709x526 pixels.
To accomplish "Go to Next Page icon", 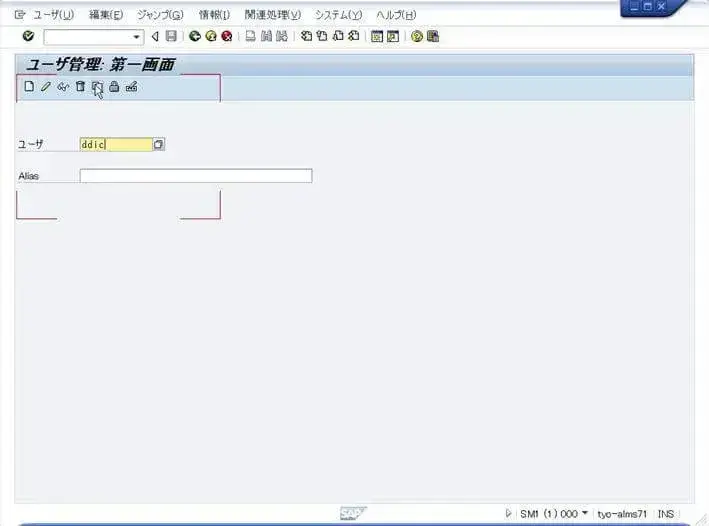I will (x=338, y=36).
